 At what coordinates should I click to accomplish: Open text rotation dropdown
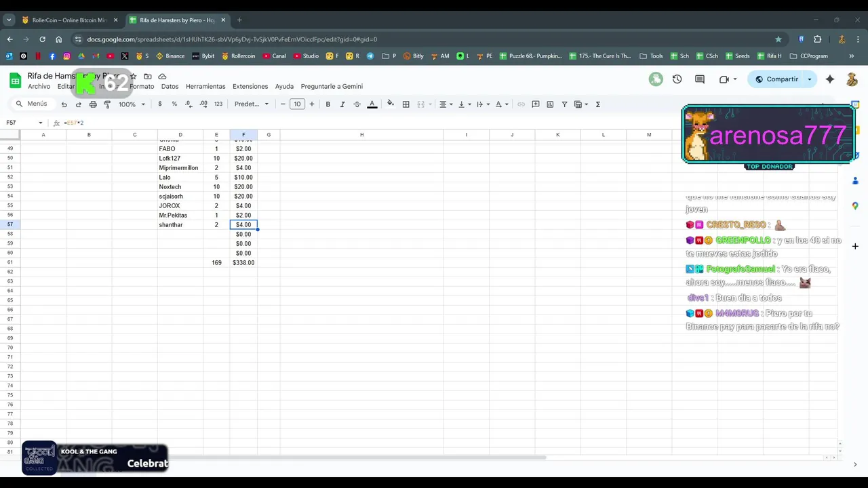tap(501, 104)
